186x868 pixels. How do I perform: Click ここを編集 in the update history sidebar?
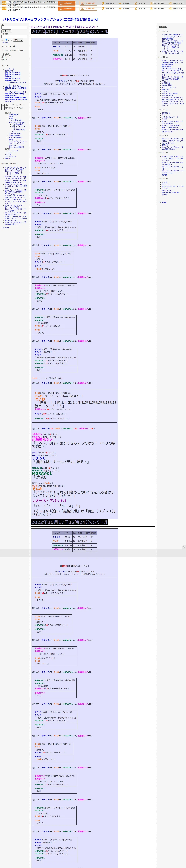coord(162,202)
